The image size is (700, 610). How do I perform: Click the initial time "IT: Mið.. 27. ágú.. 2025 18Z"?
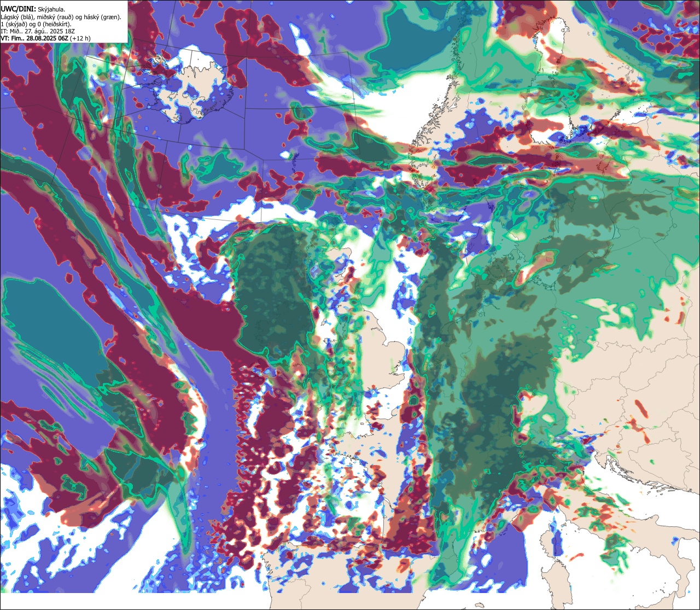38,32
